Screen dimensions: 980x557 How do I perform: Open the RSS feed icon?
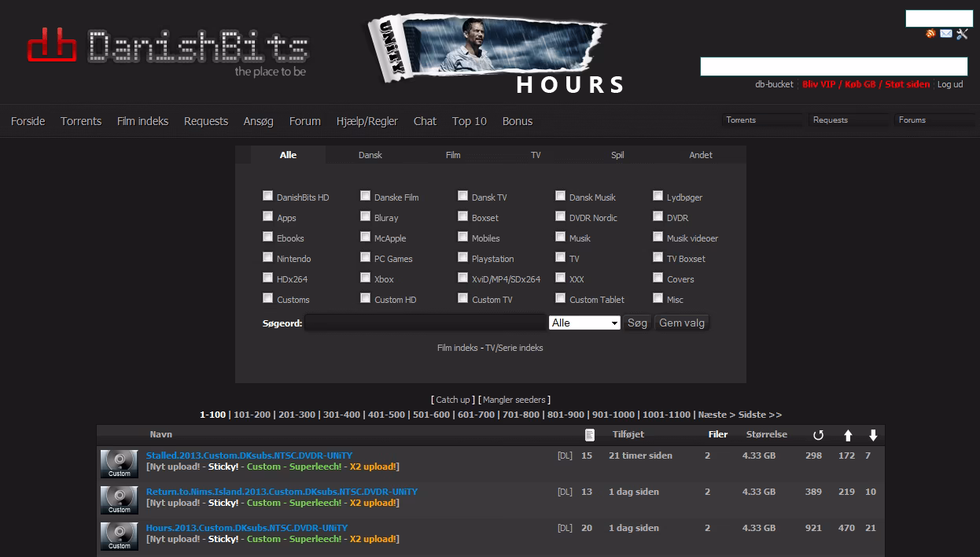tap(931, 34)
